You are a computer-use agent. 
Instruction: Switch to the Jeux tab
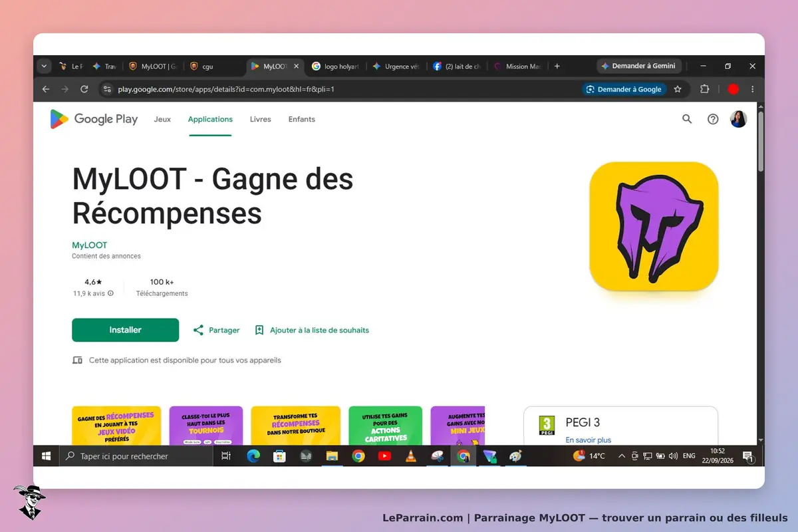pyautogui.click(x=162, y=120)
